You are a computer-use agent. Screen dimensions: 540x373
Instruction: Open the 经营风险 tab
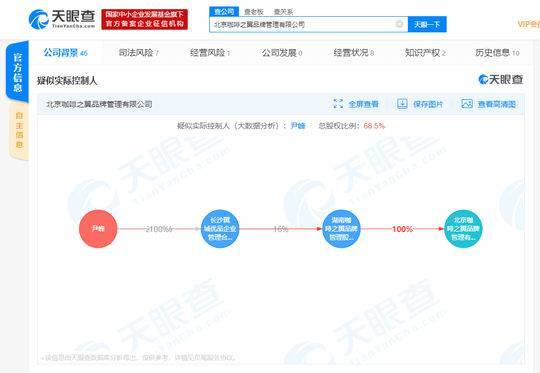pos(210,53)
